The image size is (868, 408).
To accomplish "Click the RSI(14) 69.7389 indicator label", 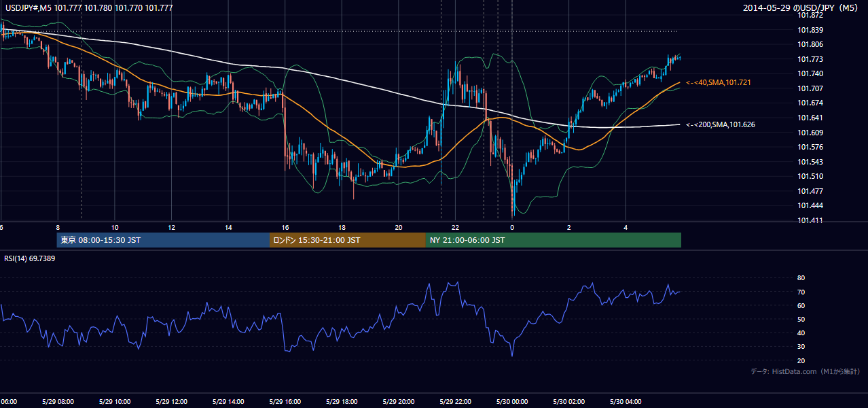I will pos(30,258).
